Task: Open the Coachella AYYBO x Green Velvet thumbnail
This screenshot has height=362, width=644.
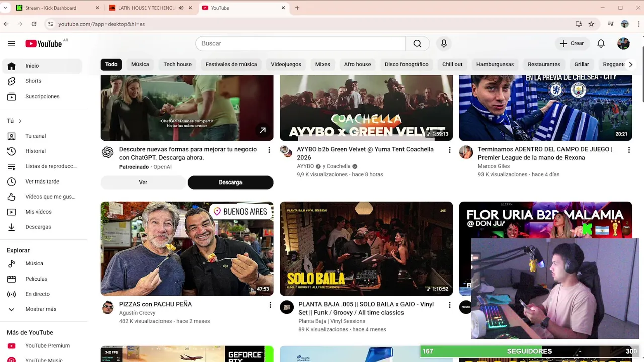Action: (x=366, y=108)
